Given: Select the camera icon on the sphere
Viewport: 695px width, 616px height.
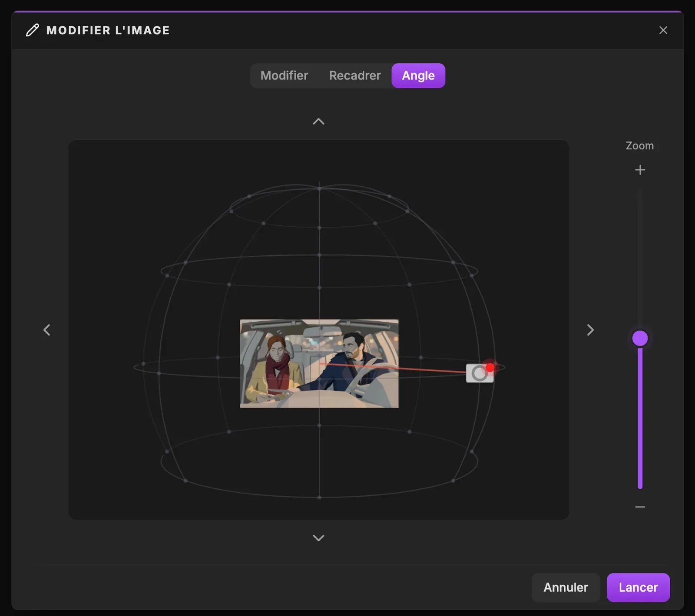Looking at the screenshot, I should [x=480, y=373].
